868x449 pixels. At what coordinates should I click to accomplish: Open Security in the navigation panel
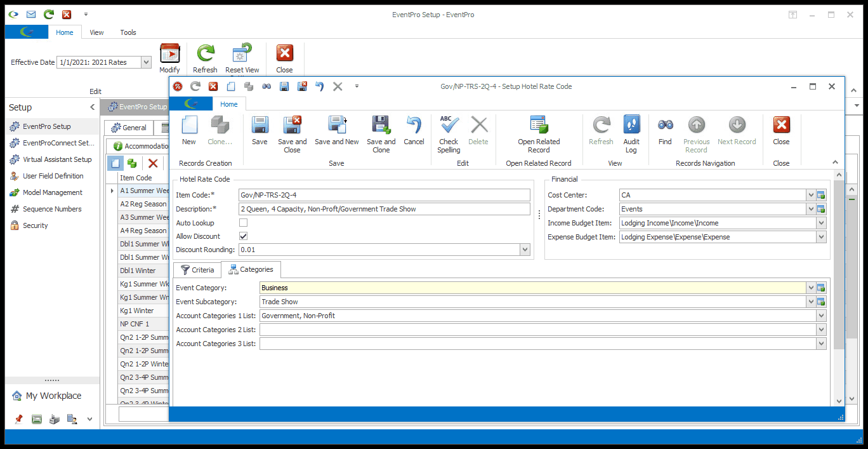(52, 225)
